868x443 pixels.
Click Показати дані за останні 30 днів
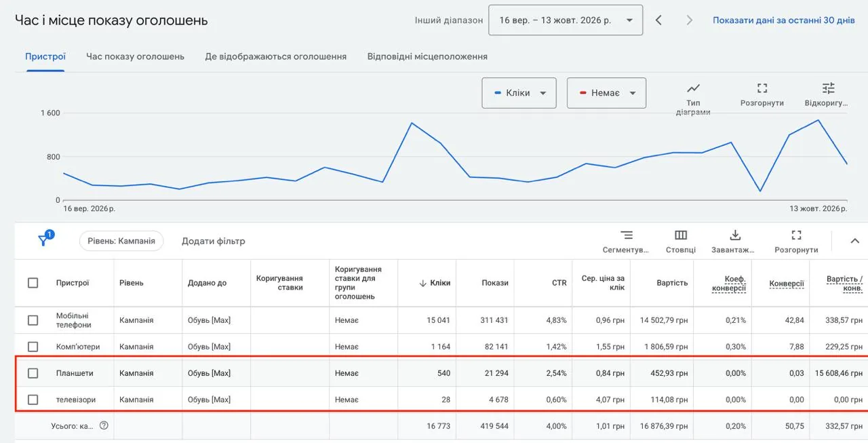784,20
